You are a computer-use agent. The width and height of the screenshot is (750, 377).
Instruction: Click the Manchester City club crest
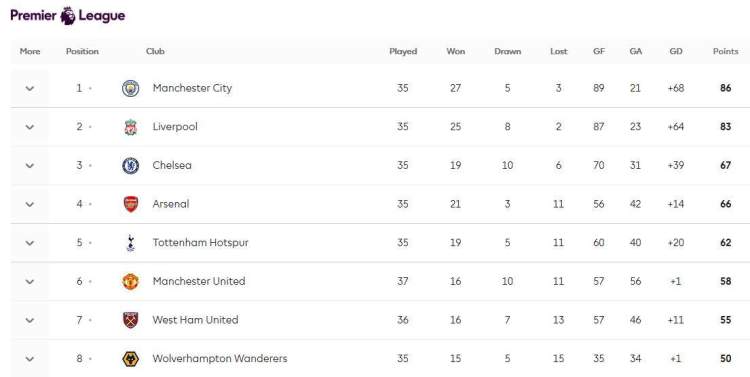(131, 89)
